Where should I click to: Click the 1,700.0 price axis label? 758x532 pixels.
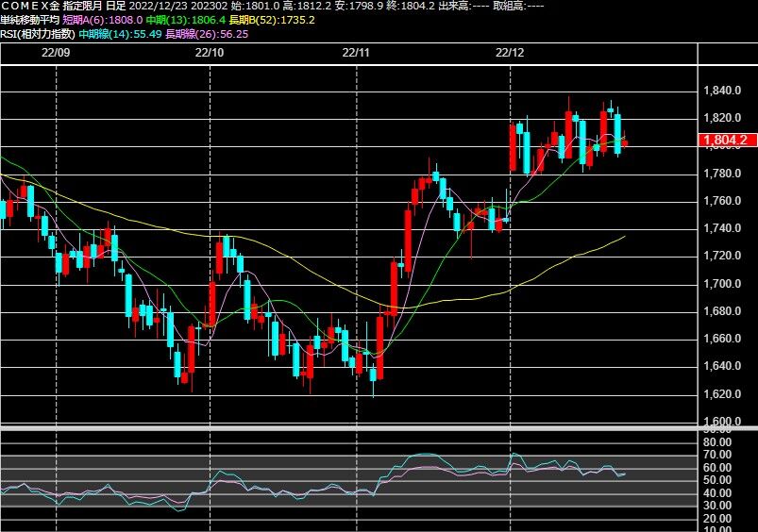(722, 284)
